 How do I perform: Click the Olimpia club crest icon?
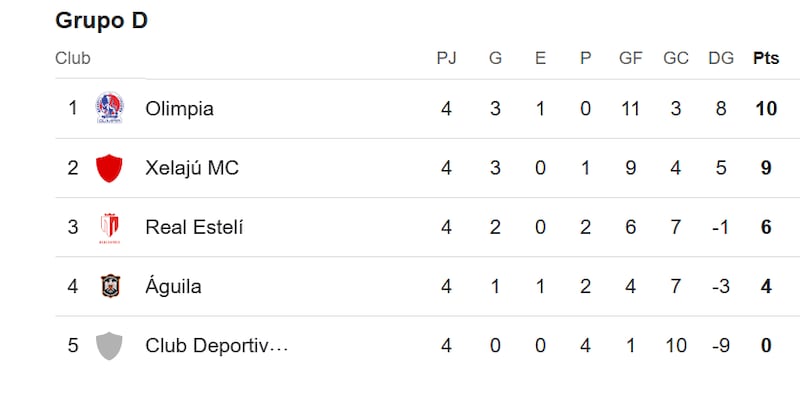(109, 108)
